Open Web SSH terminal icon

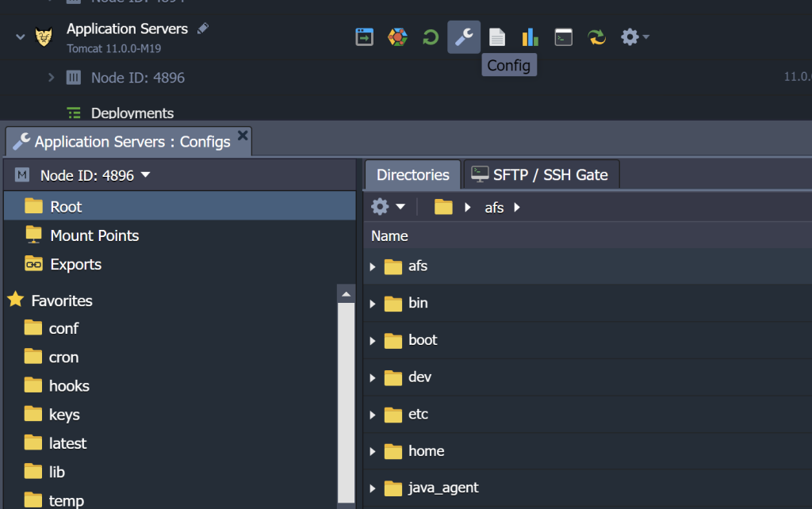(564, 37)
